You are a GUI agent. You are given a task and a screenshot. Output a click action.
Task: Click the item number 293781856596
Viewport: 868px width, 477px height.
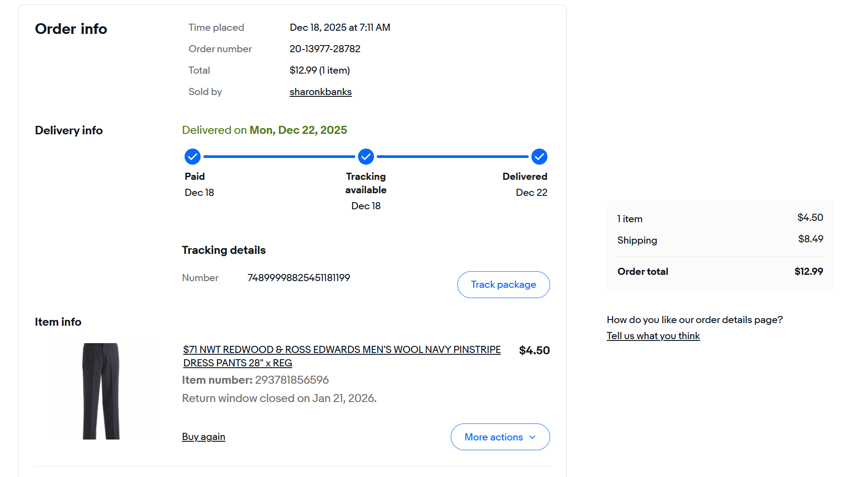click(292, 380)
